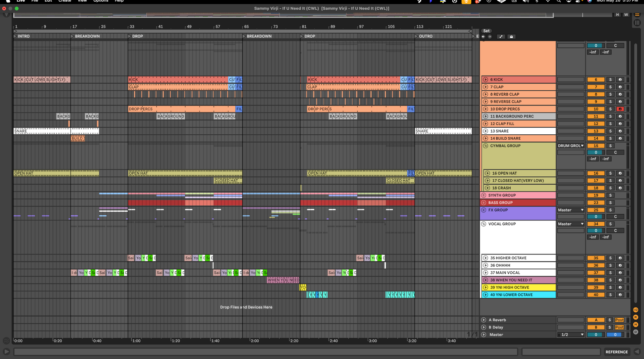The width and height of the screenshot is (644, 359).
Task: Unfold the 8 REVERB CLAP track
Action: point(485,94)
